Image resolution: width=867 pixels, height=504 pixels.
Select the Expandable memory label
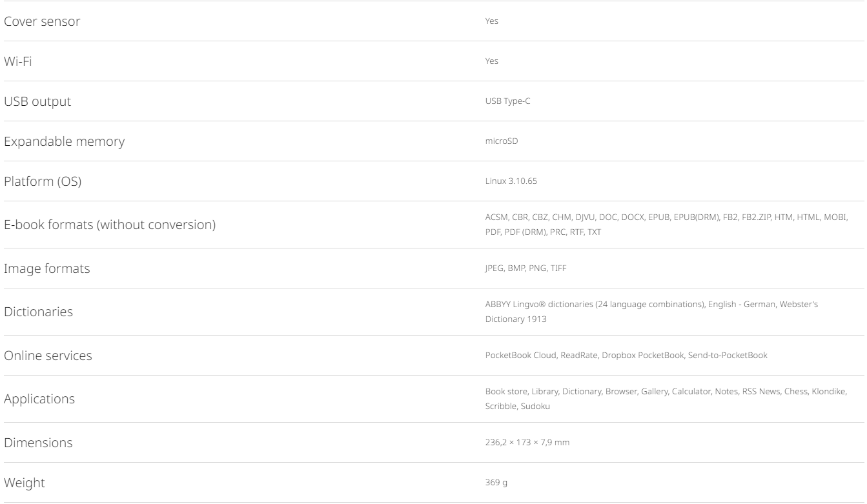pyautogui.click(x=64, y=141)
